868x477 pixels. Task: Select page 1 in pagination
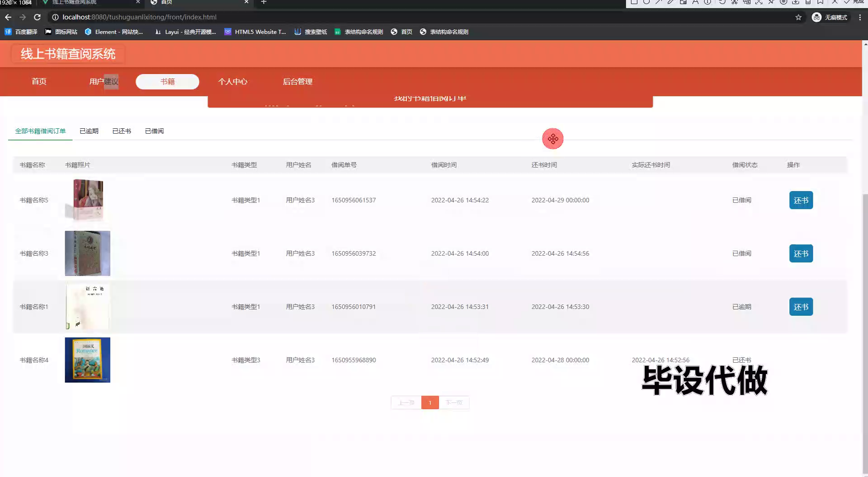pyautogui.click(x=430, y=402)
